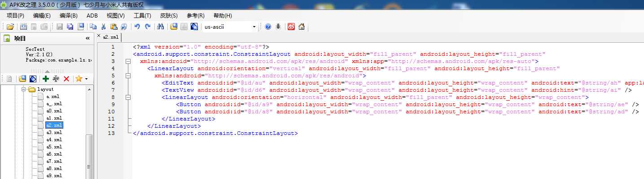This screenshot has height=179, width=644.
Task: Open the dropdown arrow next to the star
Action: (86, 79)
